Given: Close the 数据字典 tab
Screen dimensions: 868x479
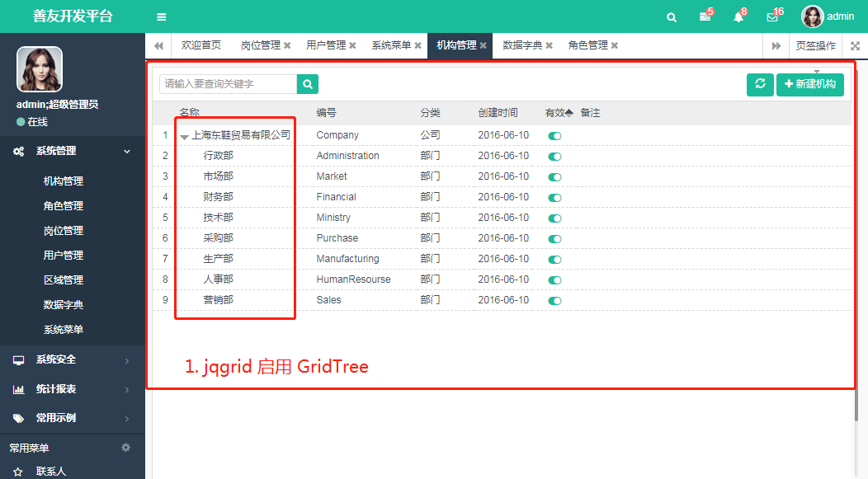Looking at the screenshot, I should [x=550, y=45].
